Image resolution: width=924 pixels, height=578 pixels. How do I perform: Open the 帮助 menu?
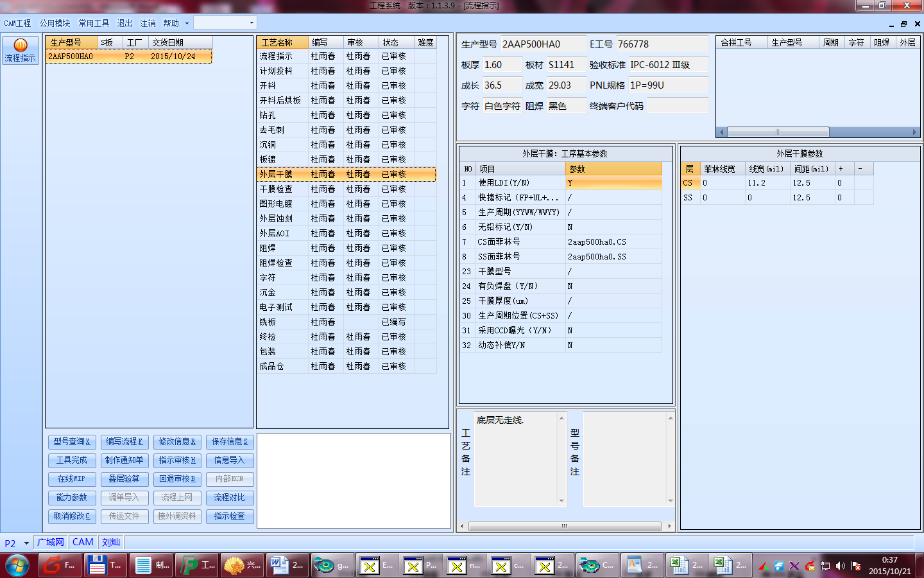pyautogui.click(x=171, y=23)
